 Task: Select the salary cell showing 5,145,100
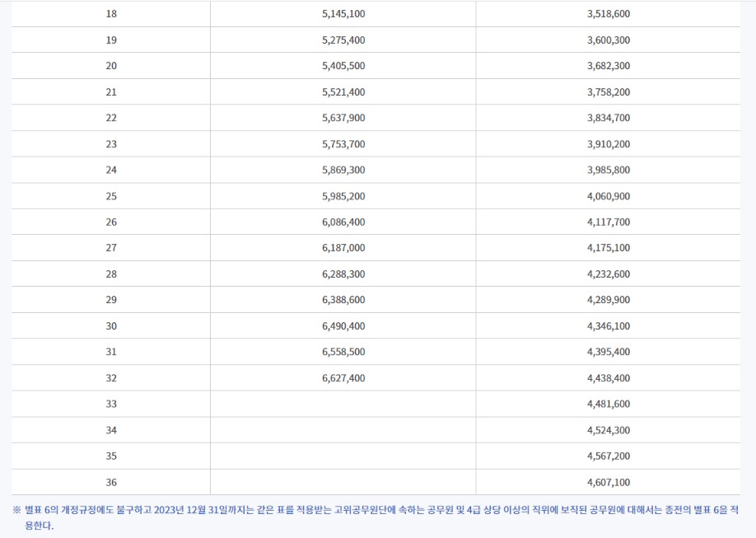click(x=343, y=13)
